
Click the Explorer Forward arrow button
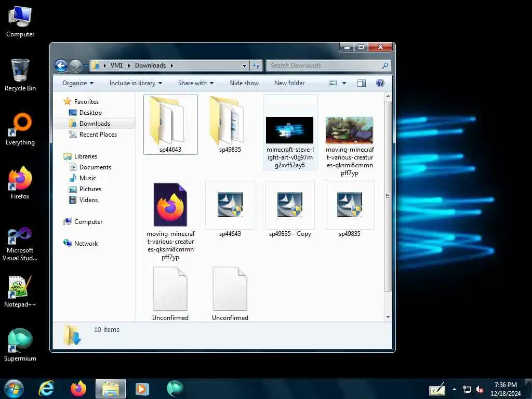tap(75, 65)
